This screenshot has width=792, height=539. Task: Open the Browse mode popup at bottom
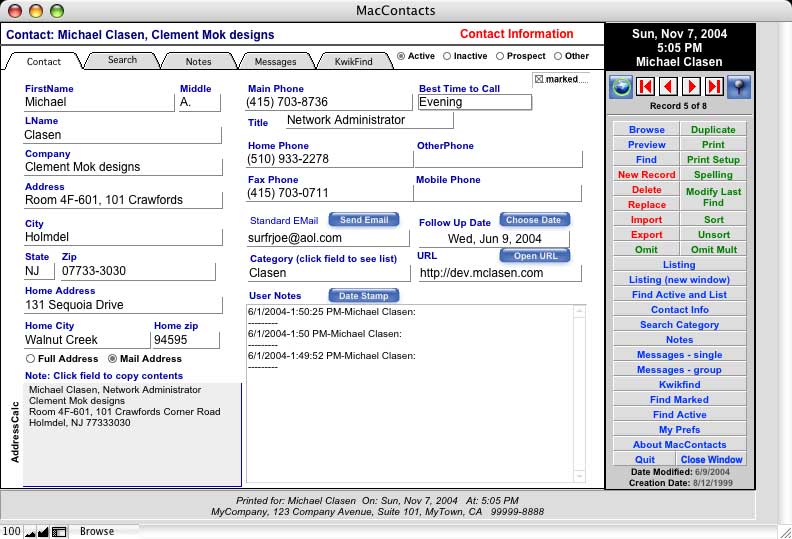97,531
